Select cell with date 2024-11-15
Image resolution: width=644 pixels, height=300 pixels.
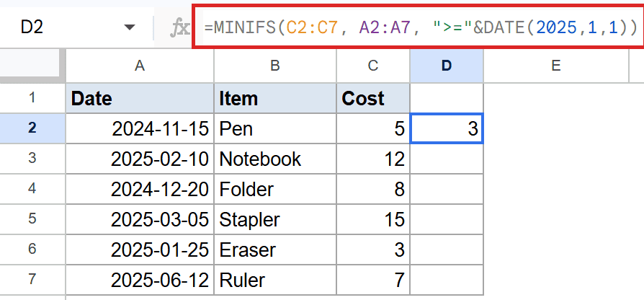(140, 128)
